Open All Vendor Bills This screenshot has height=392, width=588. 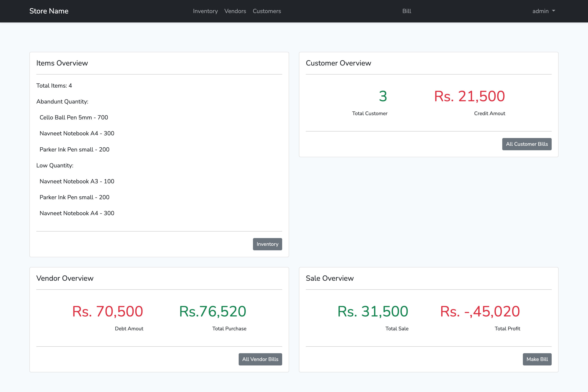260,359
